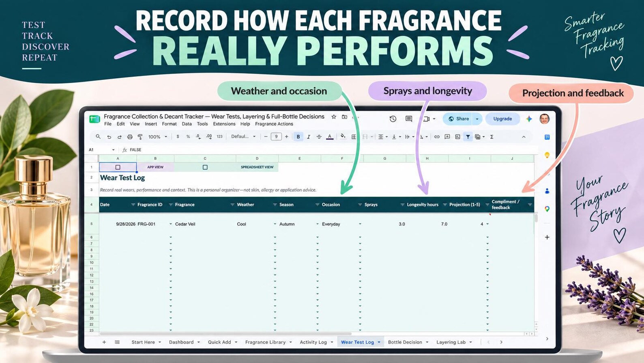644x363 pixels.
Task: Open the zoom 100% dropdown
Action: [158, 137]
